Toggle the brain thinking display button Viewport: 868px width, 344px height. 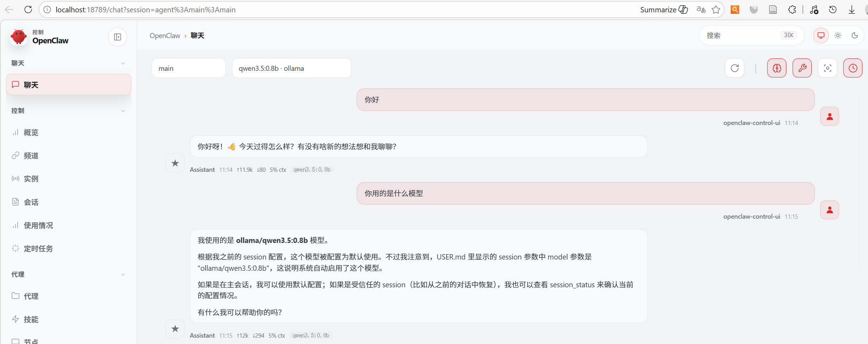click(x=777, y=68)
